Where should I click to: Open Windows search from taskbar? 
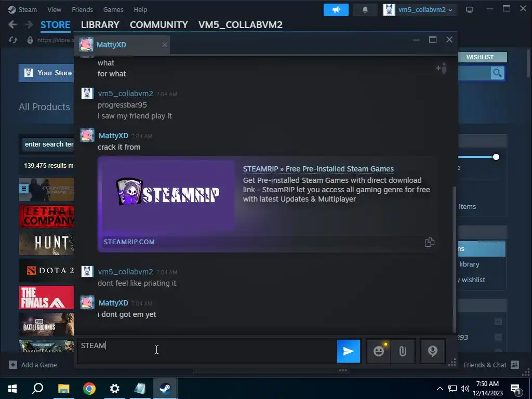coord(37,389)
